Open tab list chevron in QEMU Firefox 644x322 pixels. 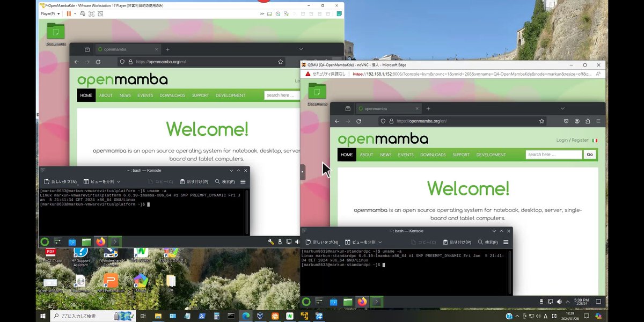pyautogui.click(x=562, y=108)
